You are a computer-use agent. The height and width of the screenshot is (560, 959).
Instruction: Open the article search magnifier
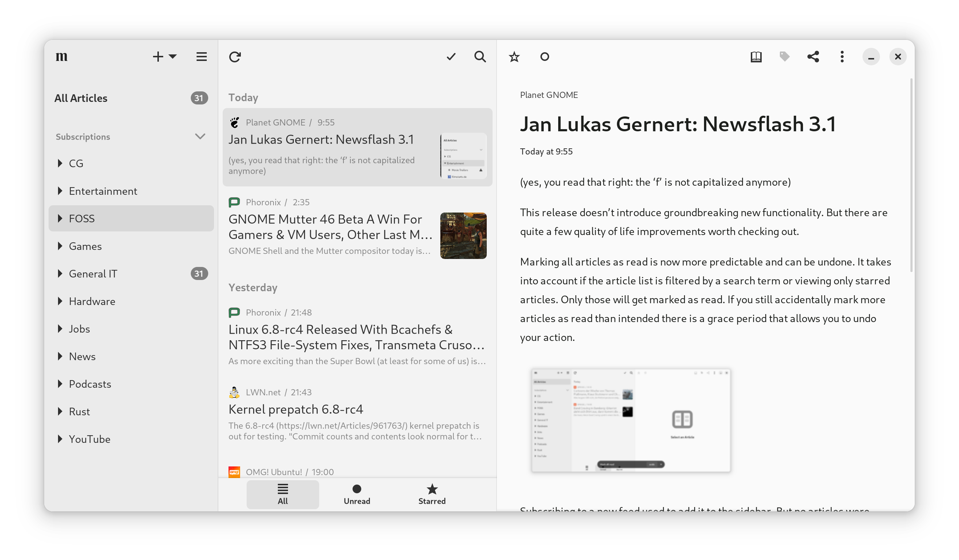(480, 57)
